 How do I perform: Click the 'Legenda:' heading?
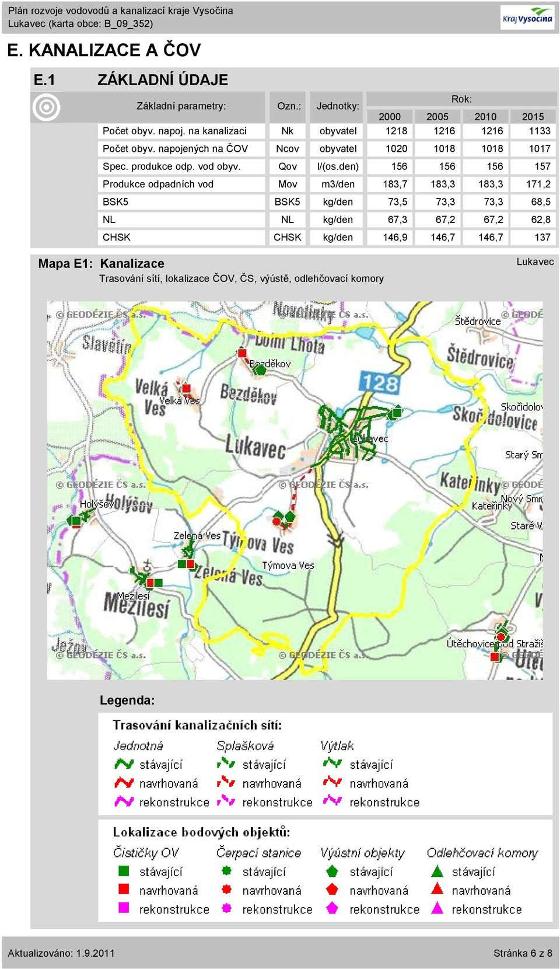pyautogui.click(x=127, y=700)
